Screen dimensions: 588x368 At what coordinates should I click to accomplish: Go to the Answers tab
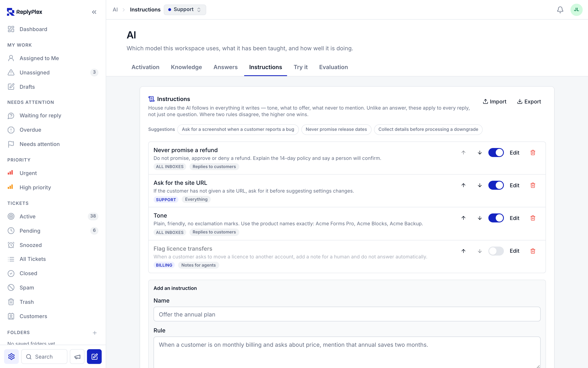pos(225,67)
